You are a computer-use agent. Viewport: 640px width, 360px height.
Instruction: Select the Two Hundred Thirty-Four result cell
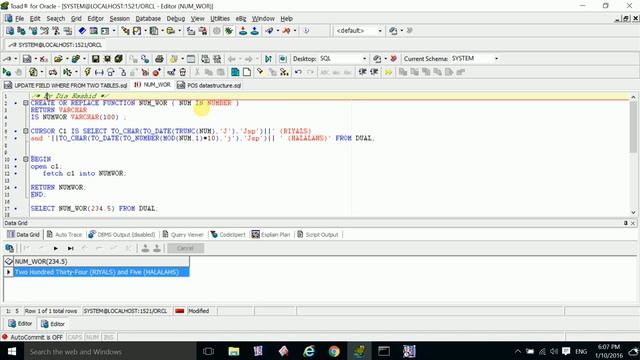pos(102,272)
